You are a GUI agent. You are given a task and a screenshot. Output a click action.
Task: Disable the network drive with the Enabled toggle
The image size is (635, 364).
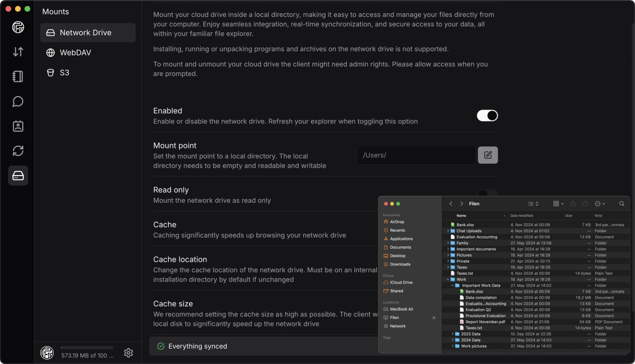487,115
